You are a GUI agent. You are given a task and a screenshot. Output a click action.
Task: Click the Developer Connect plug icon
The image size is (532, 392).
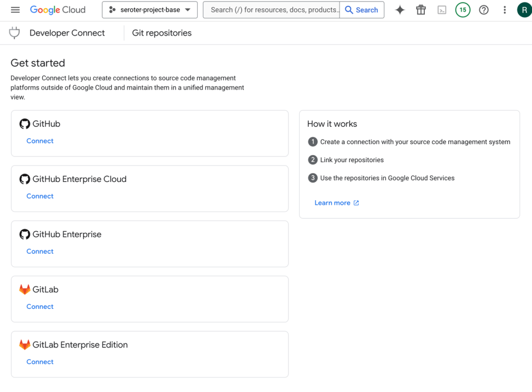click(15, 33)
